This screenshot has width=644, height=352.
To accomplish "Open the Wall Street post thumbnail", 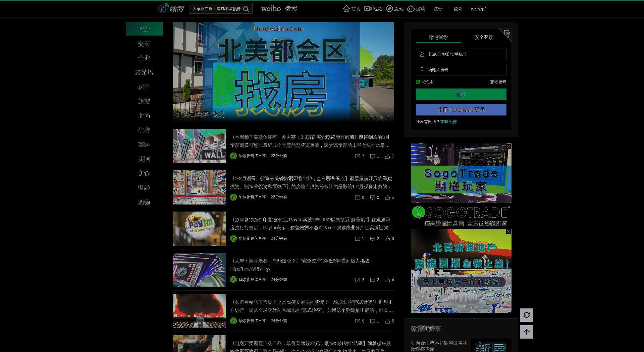I will [x=199, y=146].
